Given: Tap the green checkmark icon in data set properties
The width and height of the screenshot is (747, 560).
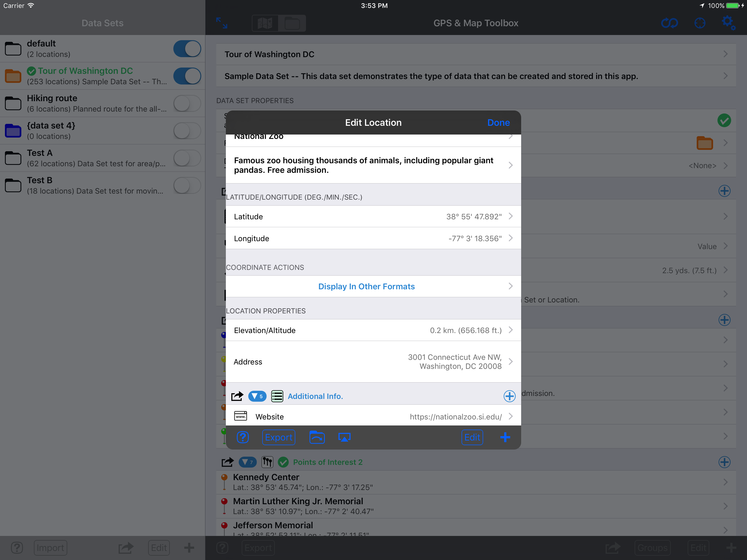Looking at the screenshot, I should (724, 120).
